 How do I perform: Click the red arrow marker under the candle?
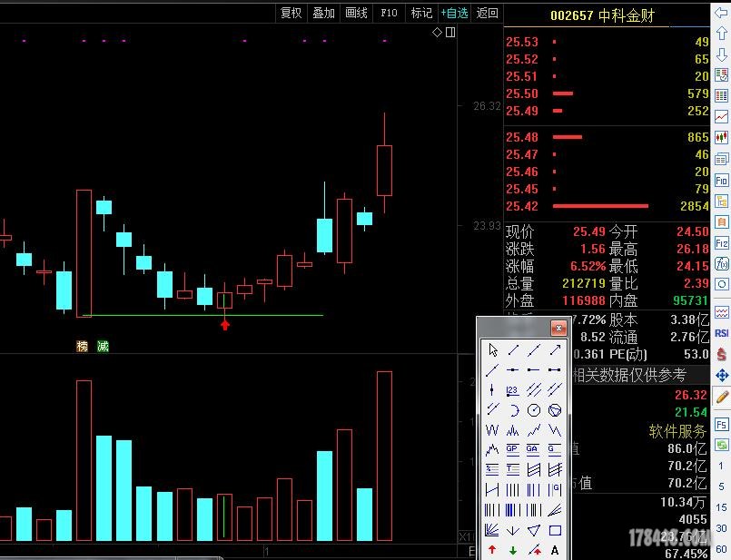[x=224, y=324]
